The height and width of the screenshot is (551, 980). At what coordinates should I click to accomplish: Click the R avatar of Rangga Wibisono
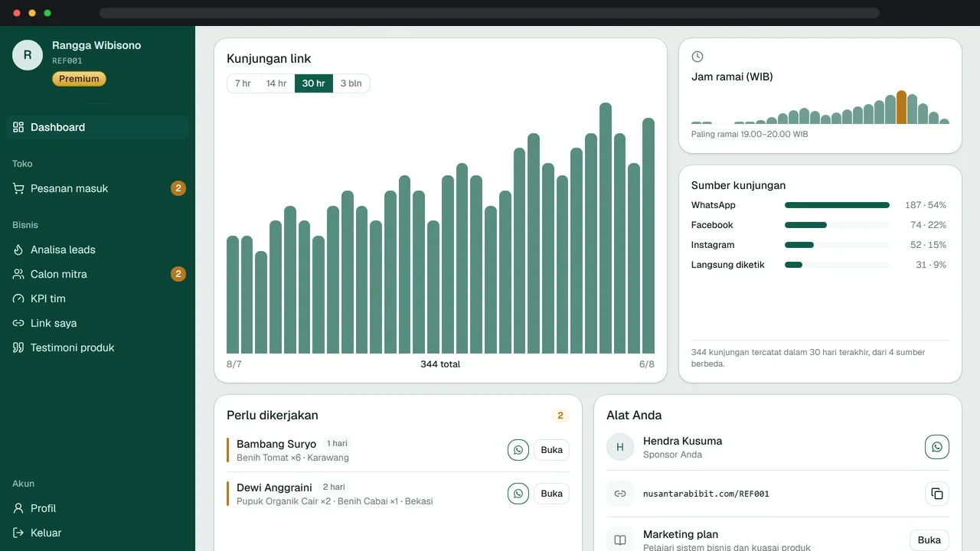click(28, 55)
